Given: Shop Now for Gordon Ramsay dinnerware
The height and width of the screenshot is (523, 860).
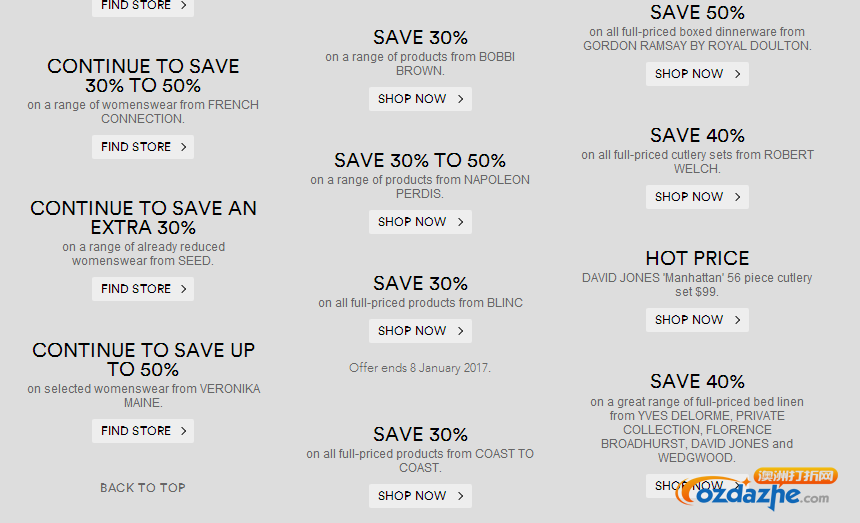Looking at the screenshot, I should point(697,74).
